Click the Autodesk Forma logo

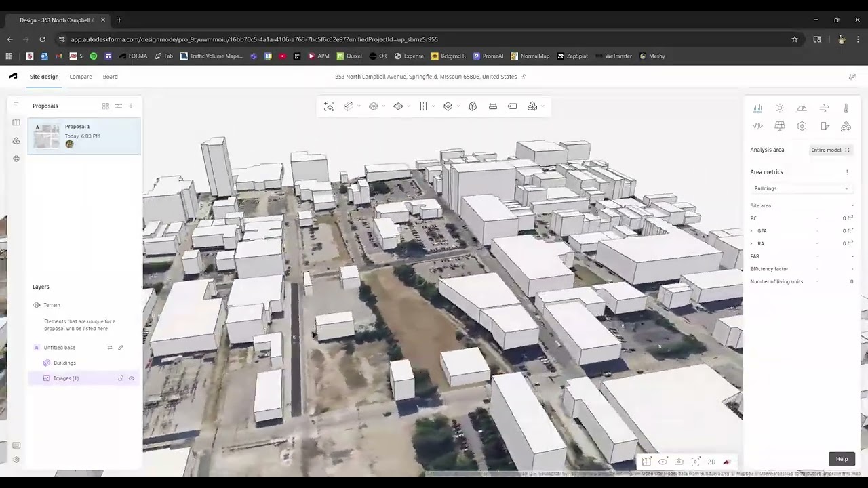(13, 77)
